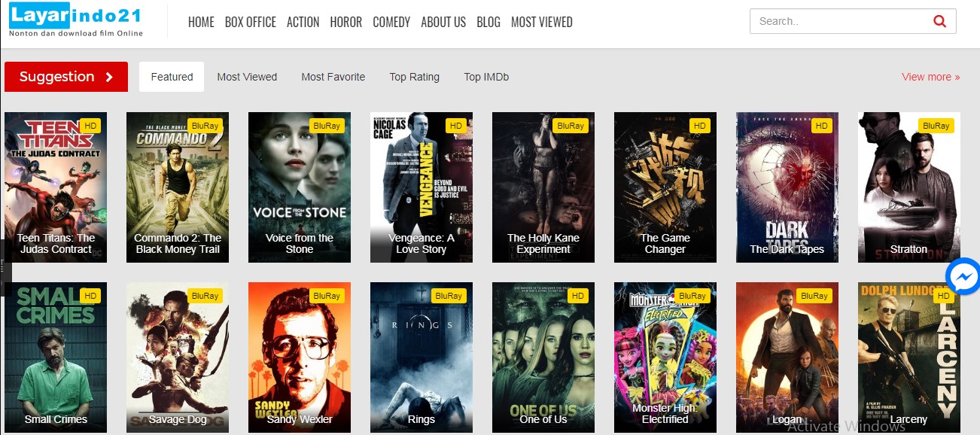Image resolution: width=980 pixels, height=435 pixels.
Task: Click BluRay badge on Monster High poster
Action: pos(692,296)
